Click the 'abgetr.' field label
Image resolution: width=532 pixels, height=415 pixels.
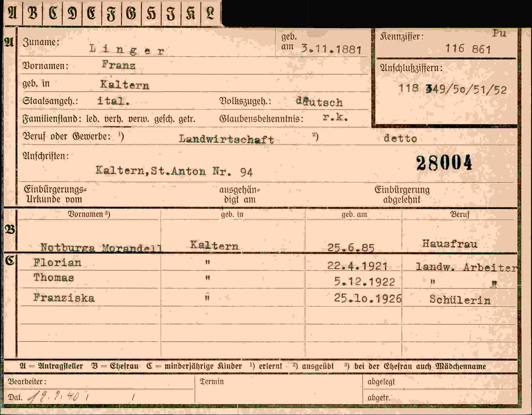(379, 398)
